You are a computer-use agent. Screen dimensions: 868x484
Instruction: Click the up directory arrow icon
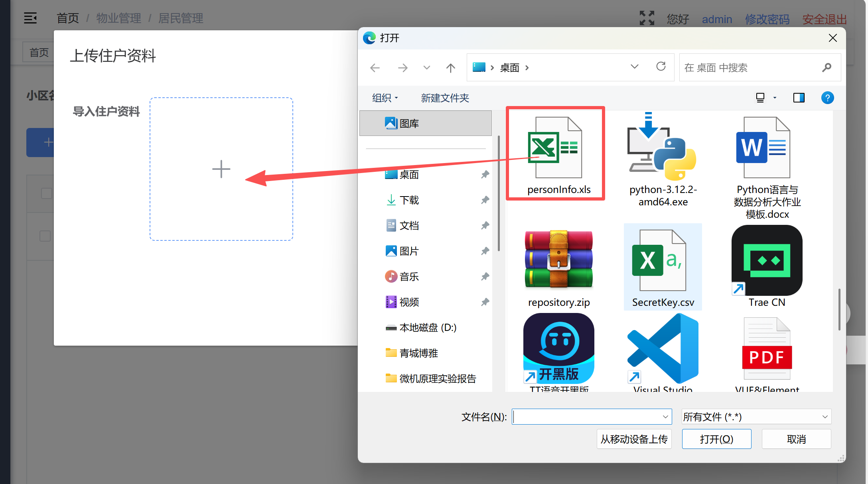(x=450, y=68)
